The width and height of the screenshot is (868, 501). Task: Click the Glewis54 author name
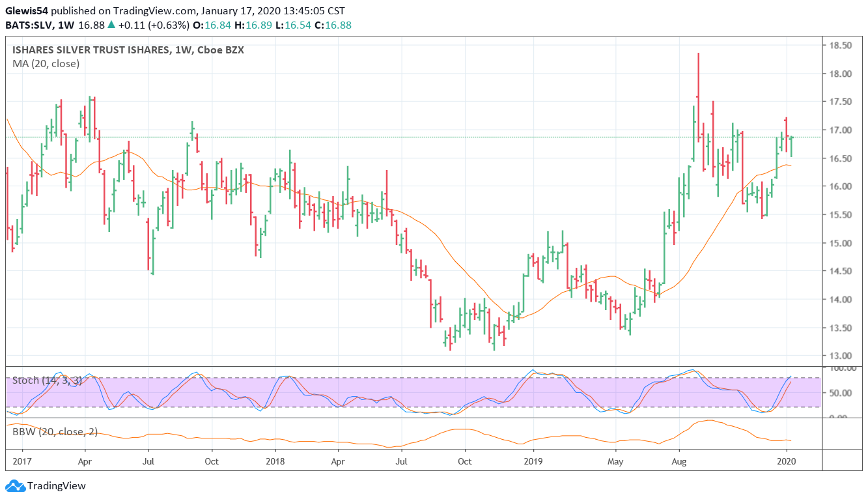click(26, 11)
